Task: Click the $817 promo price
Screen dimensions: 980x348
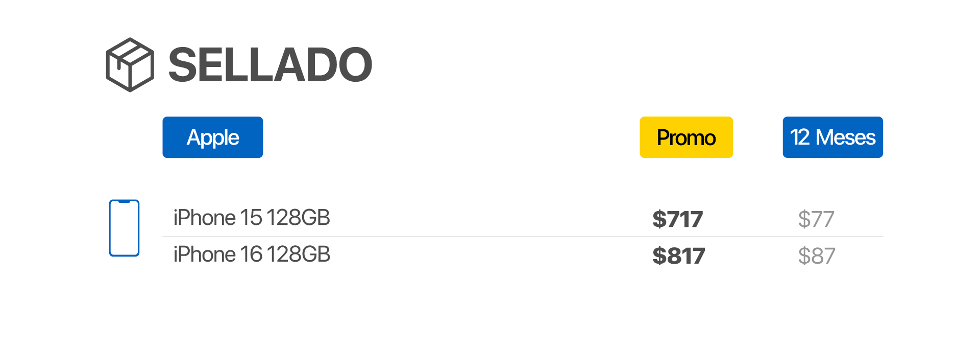Action: point(678,256)
